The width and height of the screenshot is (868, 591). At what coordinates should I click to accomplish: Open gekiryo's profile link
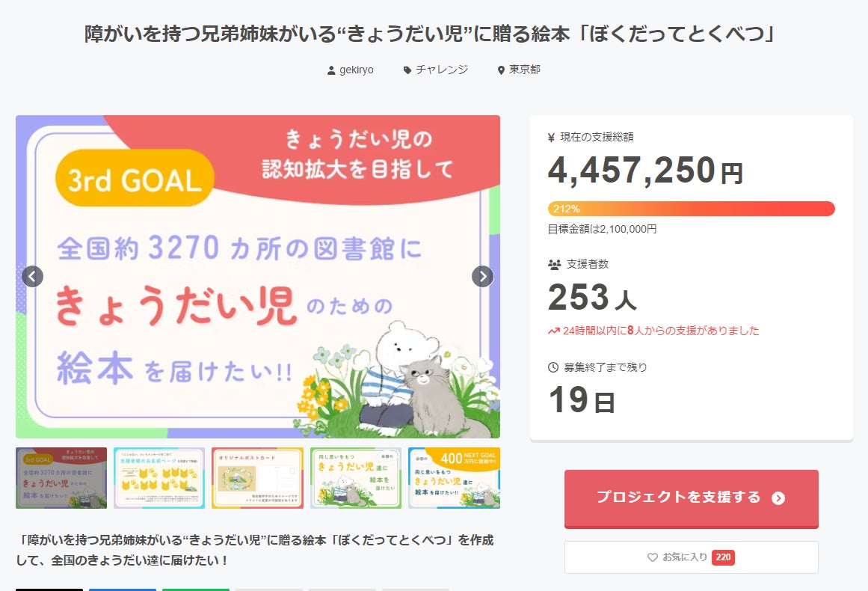pyautogui.click(x=356, y=70)
